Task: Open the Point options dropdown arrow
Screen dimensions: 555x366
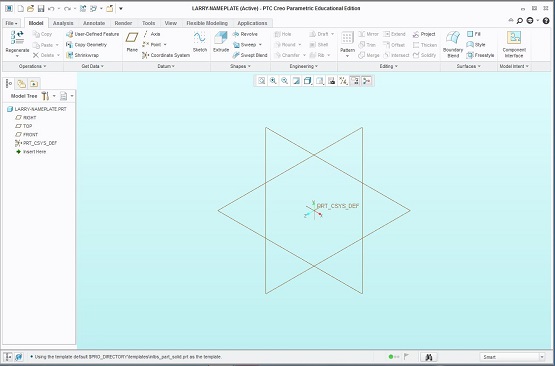Action: click(x=165, y=45)
